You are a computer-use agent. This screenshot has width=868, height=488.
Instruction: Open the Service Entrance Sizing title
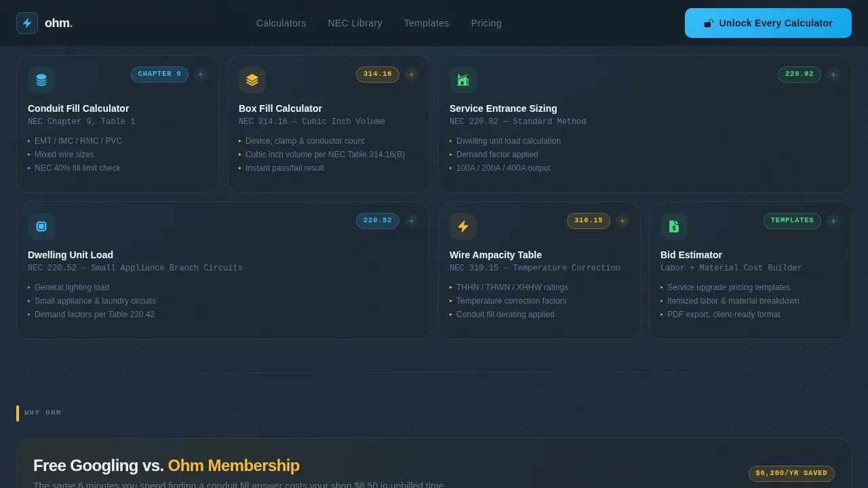point(503,108)
